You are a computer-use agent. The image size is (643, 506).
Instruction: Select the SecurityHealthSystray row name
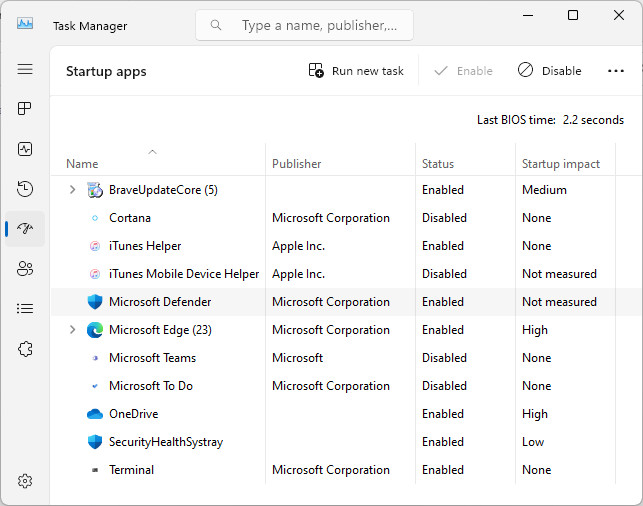pos(166,442)
